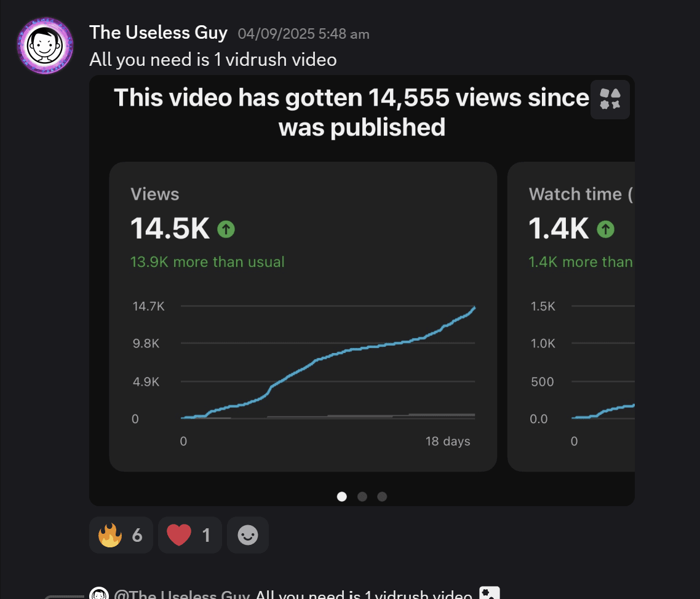Open The Useless Guy username in message header
700x599 pixels.
pyautogui.click(x=158, y=33)
